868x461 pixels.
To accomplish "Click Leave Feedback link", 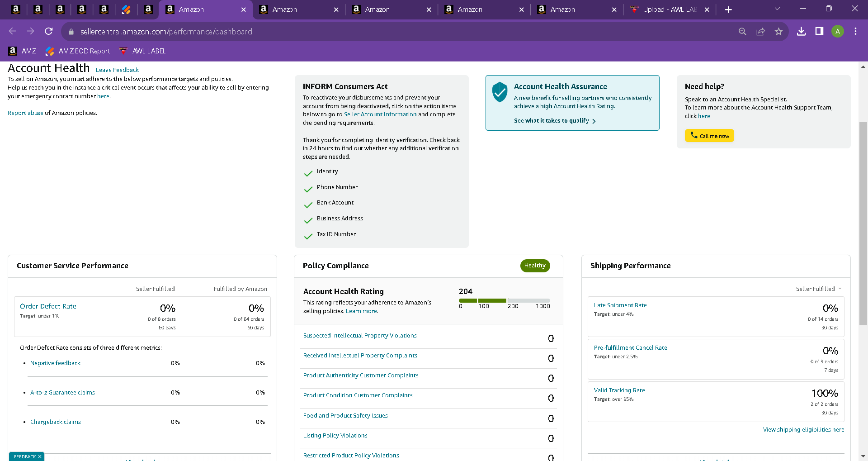I will [x=117, y=70].
